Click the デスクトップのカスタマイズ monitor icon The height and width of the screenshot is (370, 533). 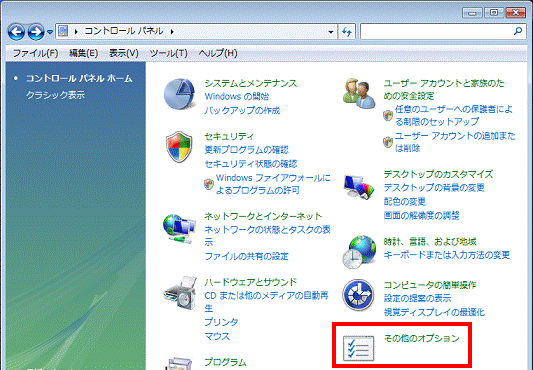coord(359,187)
